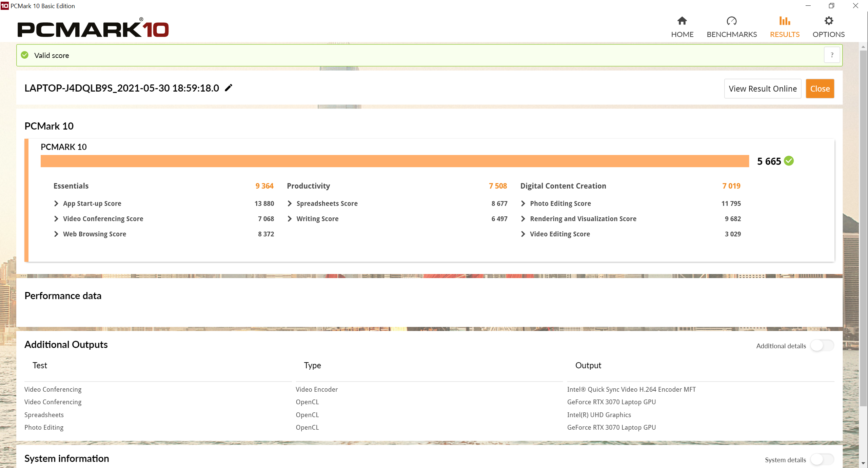The width and height of the screenshot is (868, 468).
Task: Click the vertical scrollbar thumb
Action: [x=863, y=228]
